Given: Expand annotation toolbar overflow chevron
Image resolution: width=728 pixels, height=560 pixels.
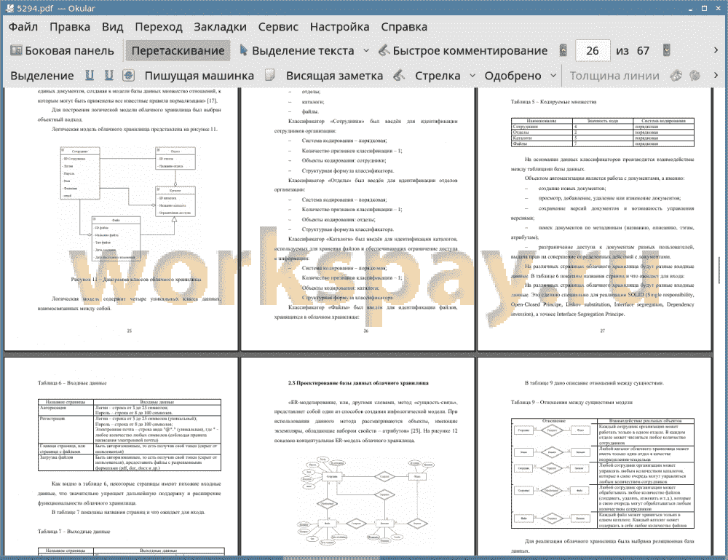Looking at the screenshot, I should [x=716, y=75].
